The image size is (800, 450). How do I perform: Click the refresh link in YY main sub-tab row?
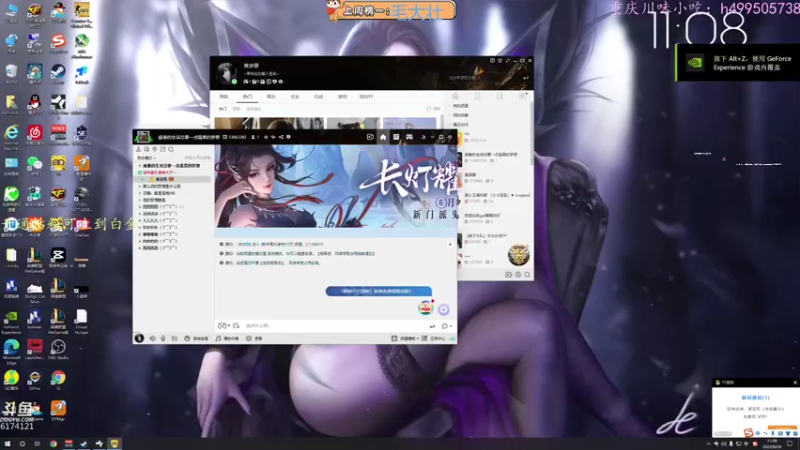pyautogui.click(x=434, y=109)
